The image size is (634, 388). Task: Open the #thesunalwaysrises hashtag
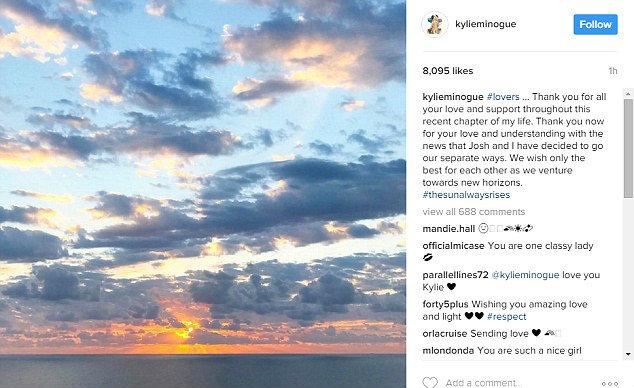click(x=466, y=195)
